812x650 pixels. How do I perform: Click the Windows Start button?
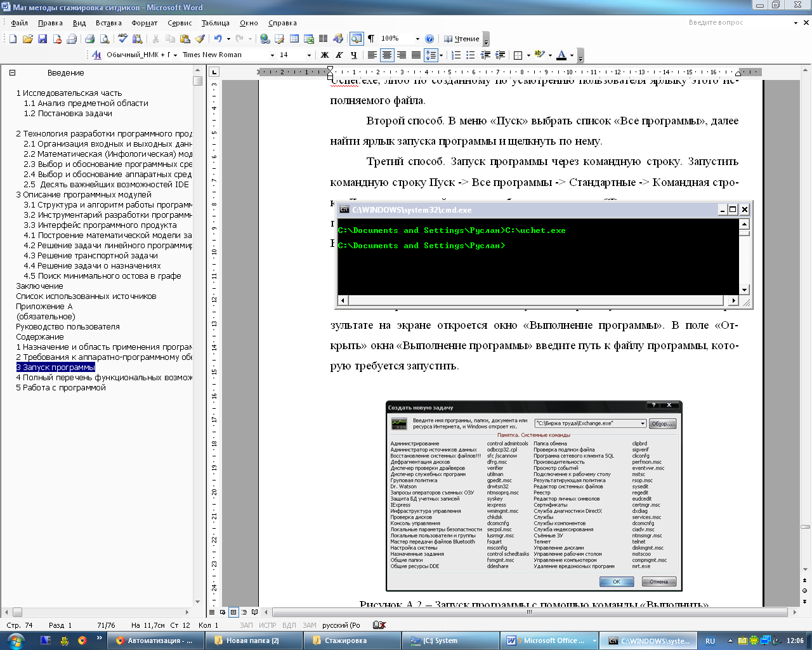point(14,640)
